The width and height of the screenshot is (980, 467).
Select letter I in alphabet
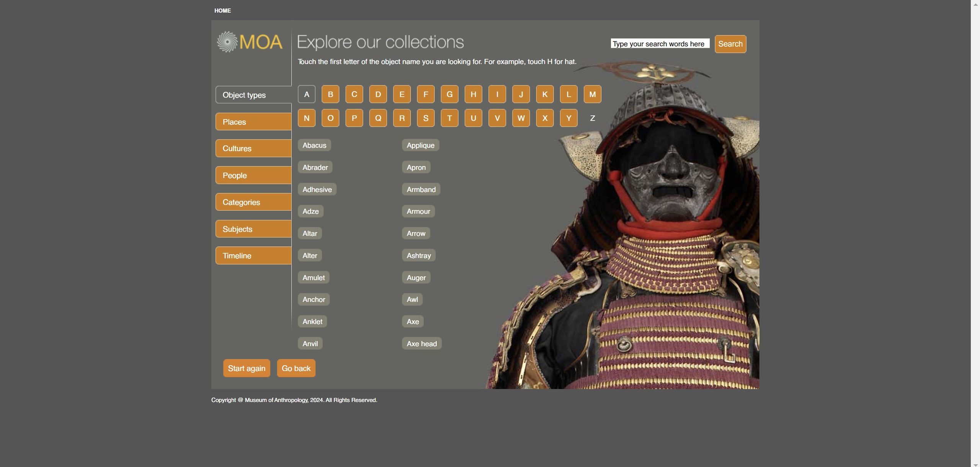(x=497, y=94)
